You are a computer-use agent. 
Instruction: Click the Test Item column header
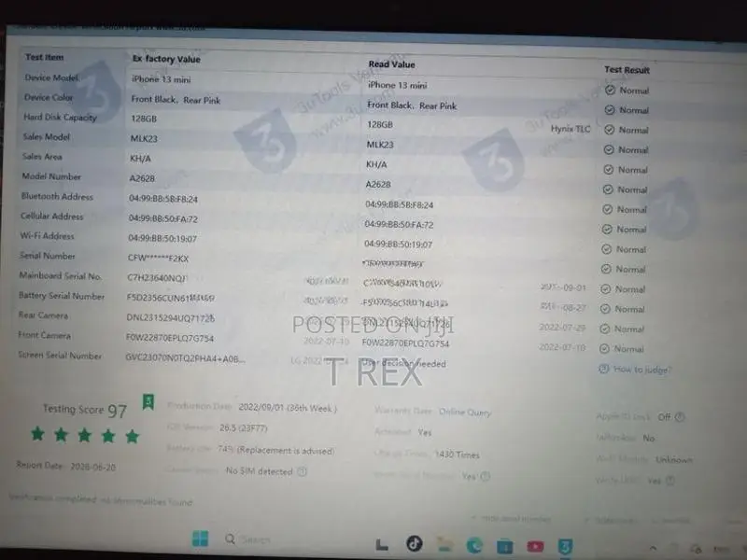click(x=44, y=57)
